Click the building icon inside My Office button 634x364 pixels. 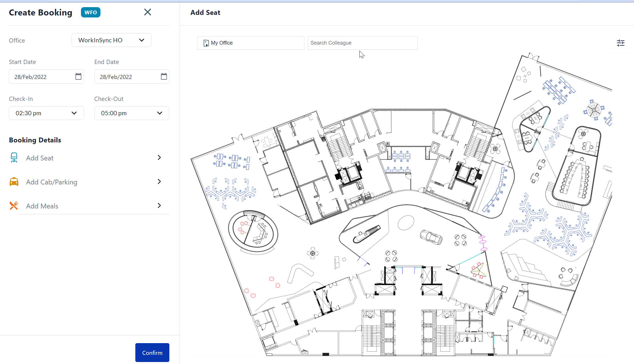click(206, 43)
